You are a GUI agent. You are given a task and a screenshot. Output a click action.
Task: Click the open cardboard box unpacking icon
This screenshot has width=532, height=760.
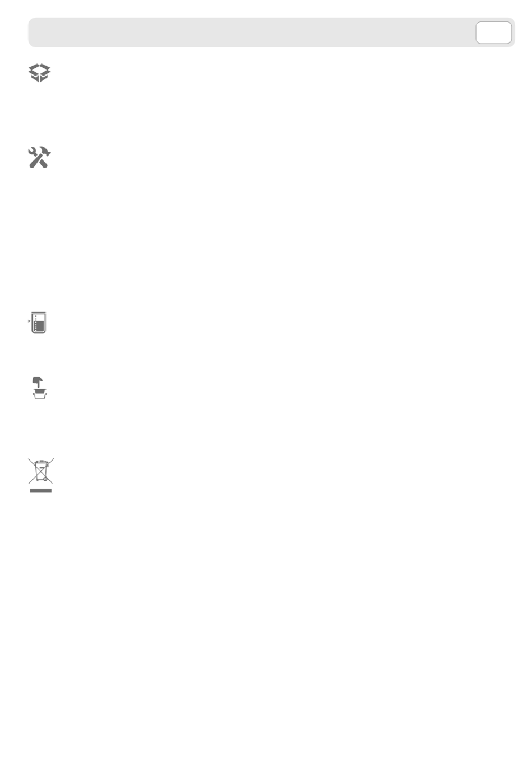click(x=40, y=73)
